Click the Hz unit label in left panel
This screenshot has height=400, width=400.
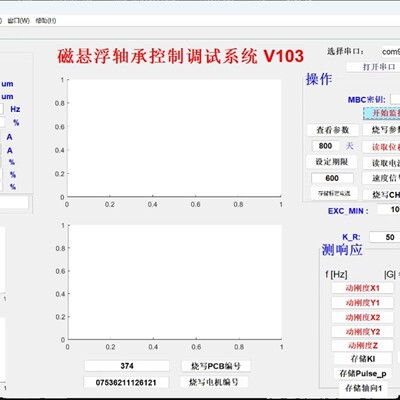pyautogui.click(x=15, y=109)
